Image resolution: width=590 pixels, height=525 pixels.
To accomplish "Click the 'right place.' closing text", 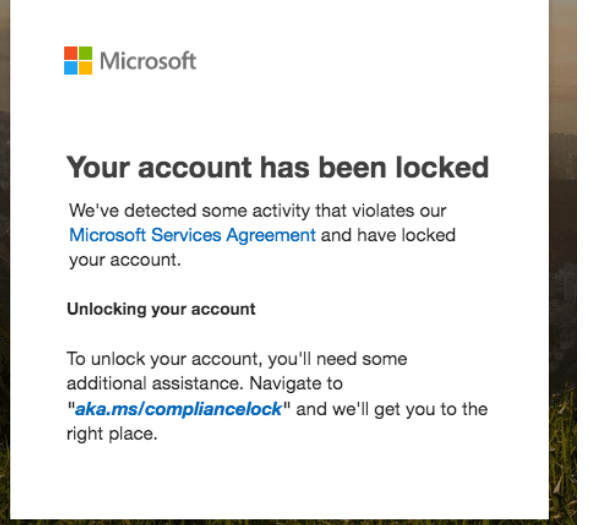I will (x=112, y=434).
